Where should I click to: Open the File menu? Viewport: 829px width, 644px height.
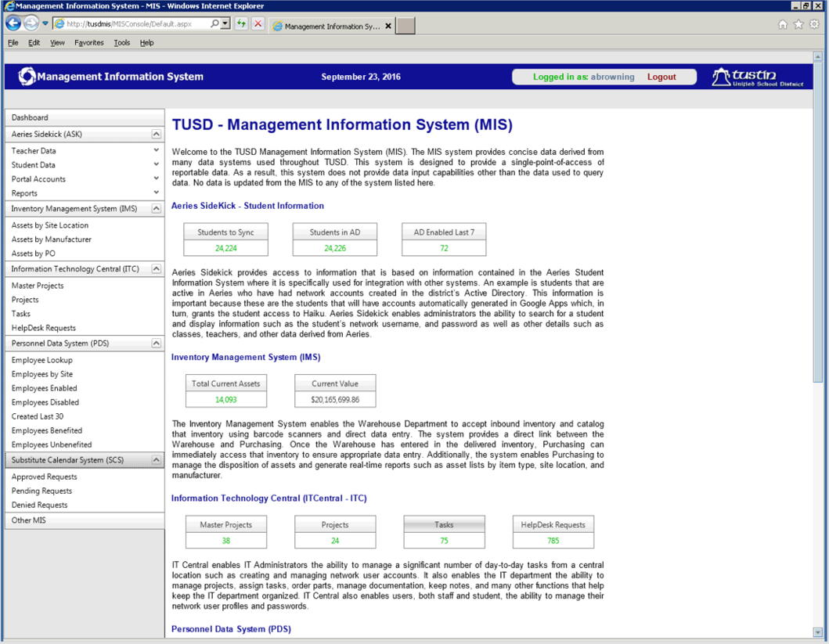pyautogui.click(x=13, y=43)
